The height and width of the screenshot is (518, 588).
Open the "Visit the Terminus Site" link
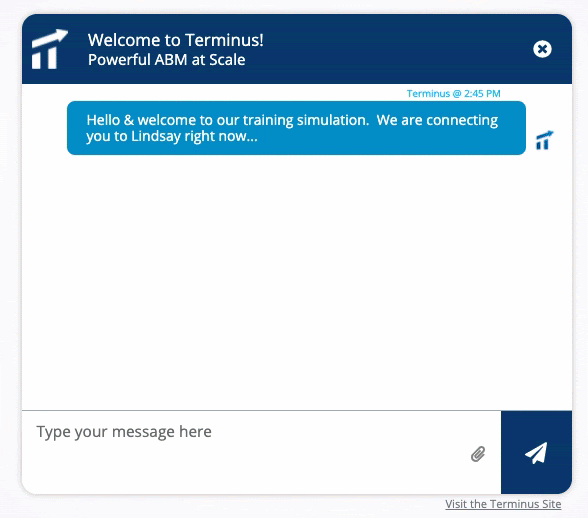click(503, 504)
